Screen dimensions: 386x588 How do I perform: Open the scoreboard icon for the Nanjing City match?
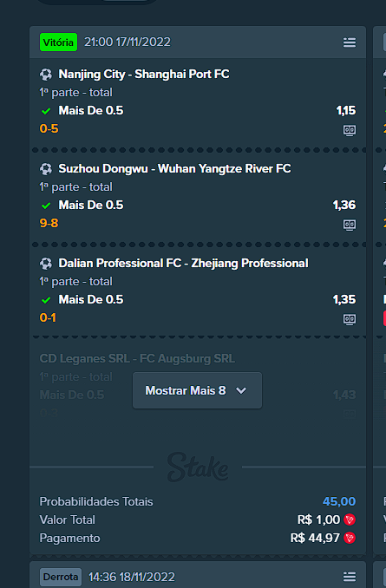[x=350, y=130]
